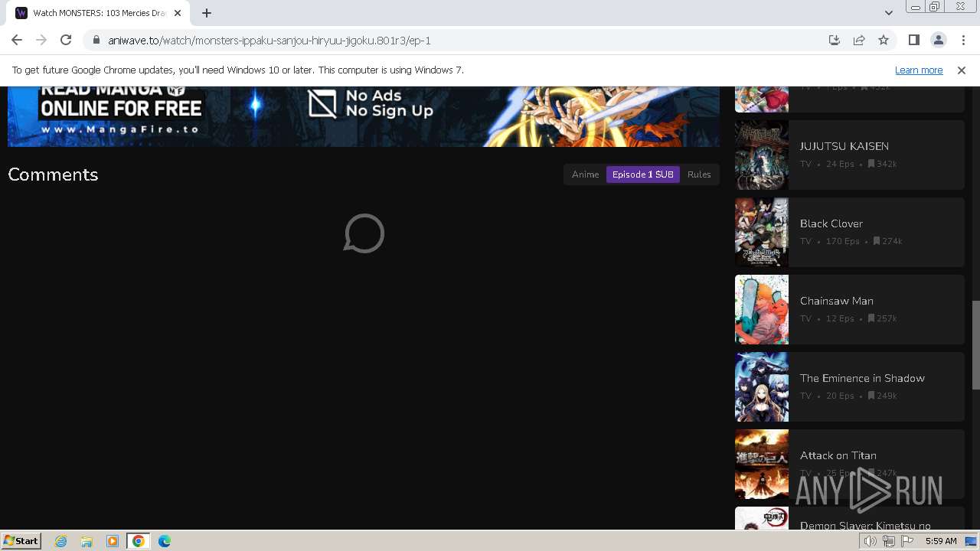Click the Chainsaw Man poster thumbnail

point(762,309)
